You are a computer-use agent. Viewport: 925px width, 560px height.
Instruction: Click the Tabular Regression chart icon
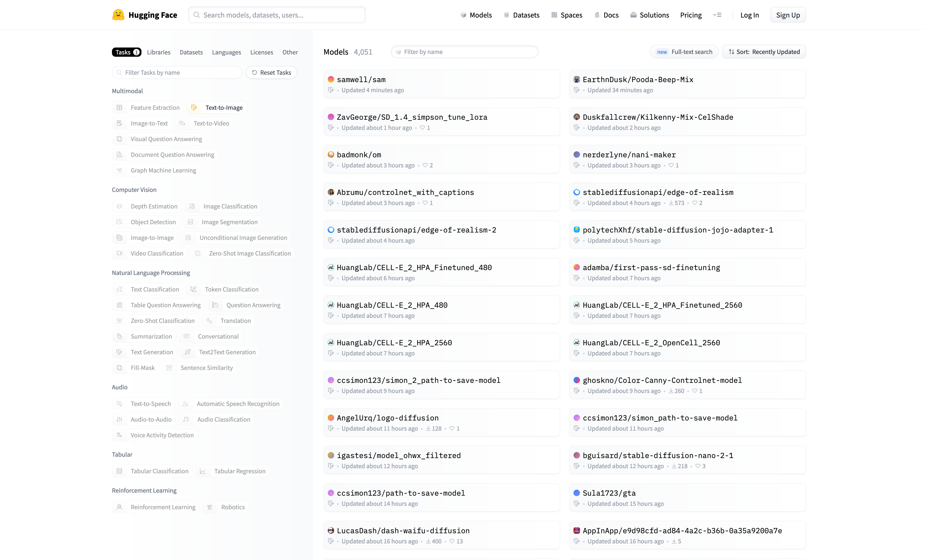pyautogui.click(x=203, y=471)
